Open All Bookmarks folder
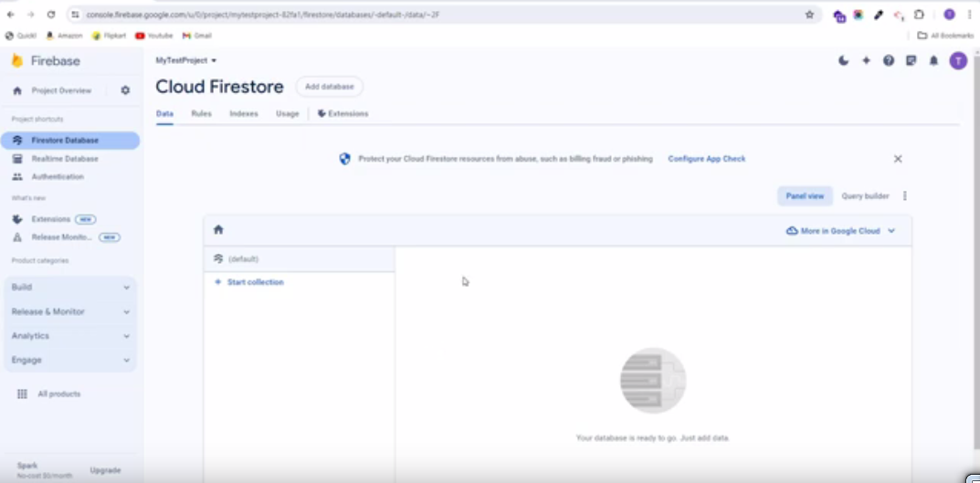 pos(945,36)
